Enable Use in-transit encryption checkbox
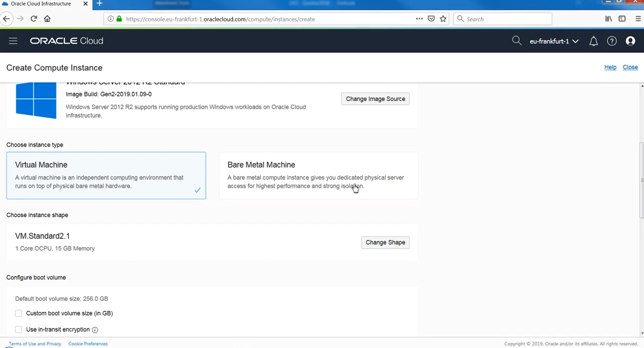 click(x=19, y=329)
